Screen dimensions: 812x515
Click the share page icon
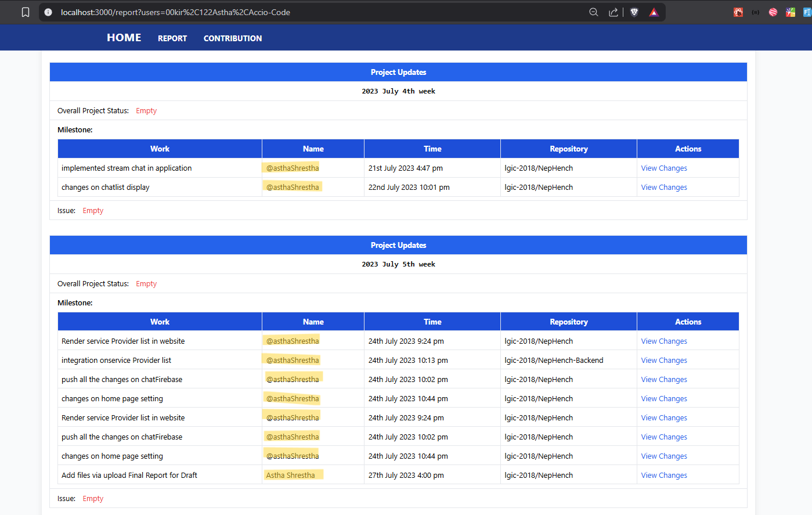[613, 12]
